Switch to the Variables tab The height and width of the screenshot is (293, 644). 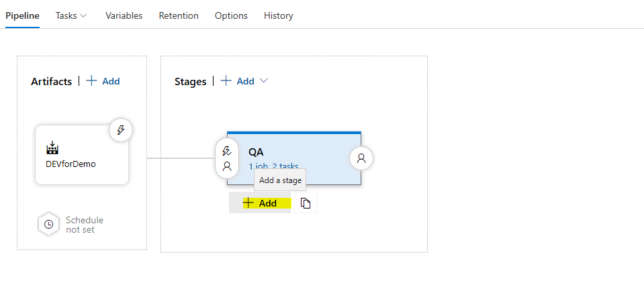tap(124, 15)
